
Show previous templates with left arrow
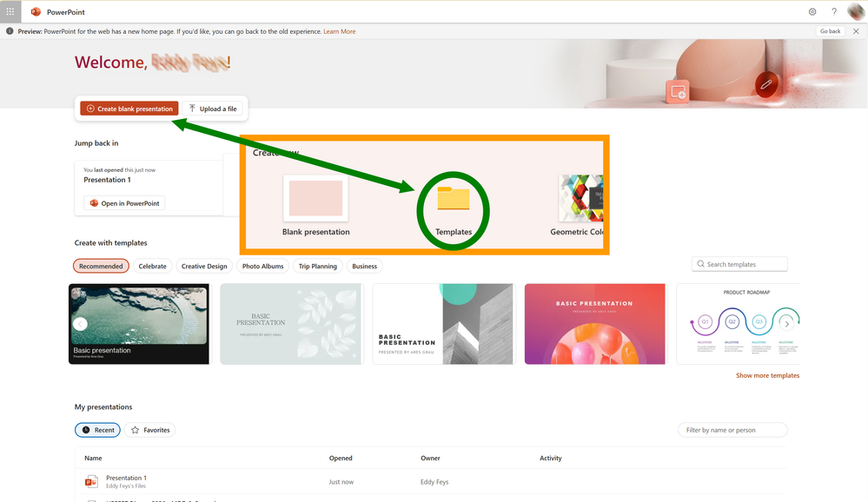click(80, 324)
